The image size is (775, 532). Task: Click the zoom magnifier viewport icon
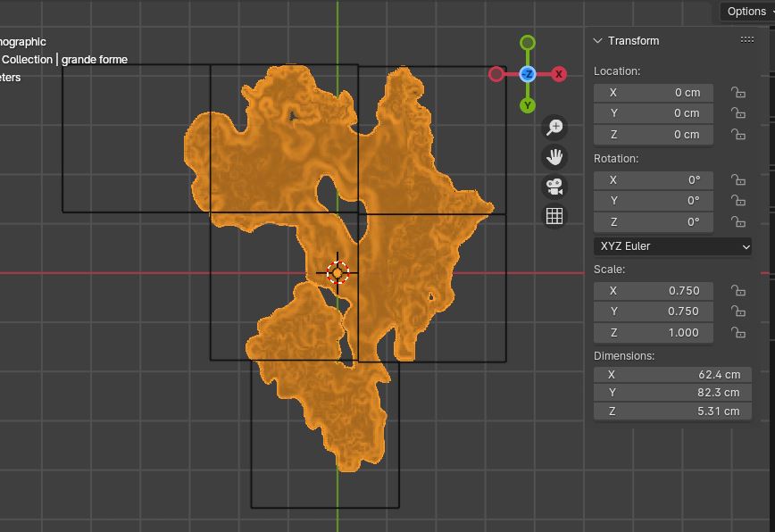point(554,128)
